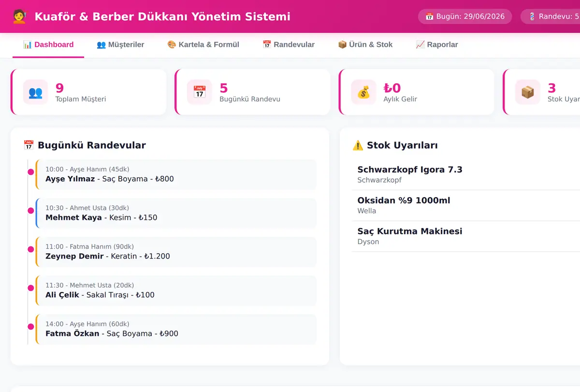The image size is (580, 392).
Task: Click timeline dot for 10:00 appointment
Action: (x=31, y=172)
